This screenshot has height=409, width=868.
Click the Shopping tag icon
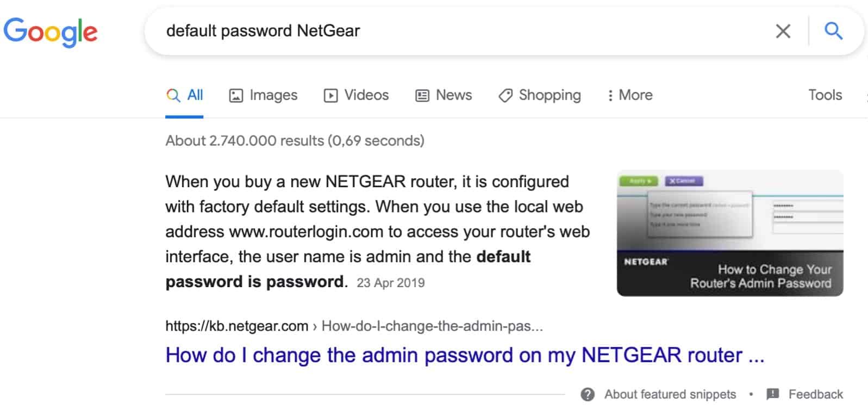click(505, 96)
